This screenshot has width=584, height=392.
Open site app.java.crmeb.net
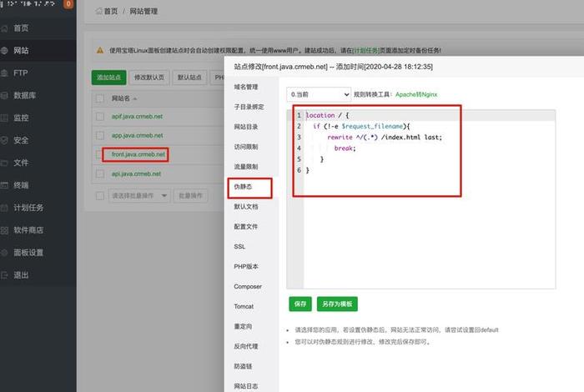[x=137, y=135]
